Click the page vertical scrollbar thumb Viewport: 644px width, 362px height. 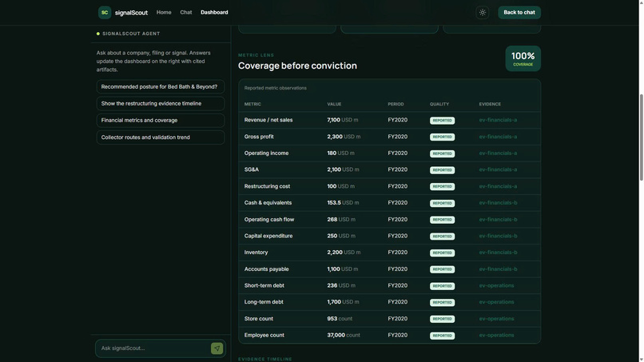coord(641,137)
